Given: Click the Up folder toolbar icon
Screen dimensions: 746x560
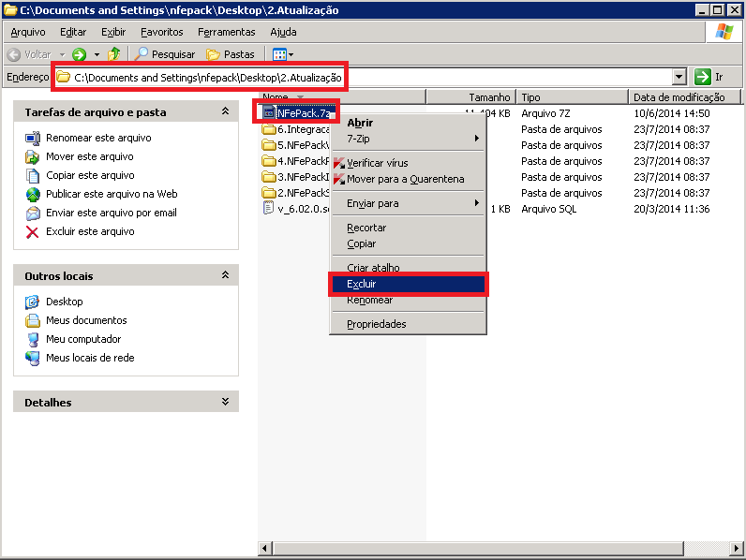Looking at the screenshot, I should [114, 54].
